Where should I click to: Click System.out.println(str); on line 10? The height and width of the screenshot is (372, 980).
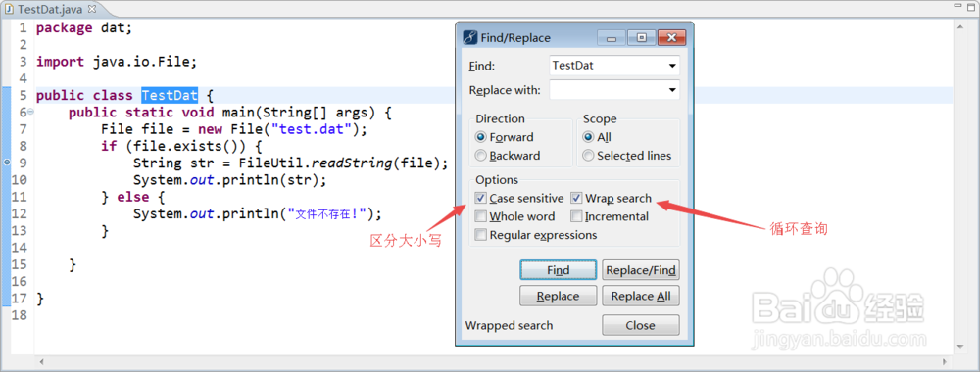230,180
